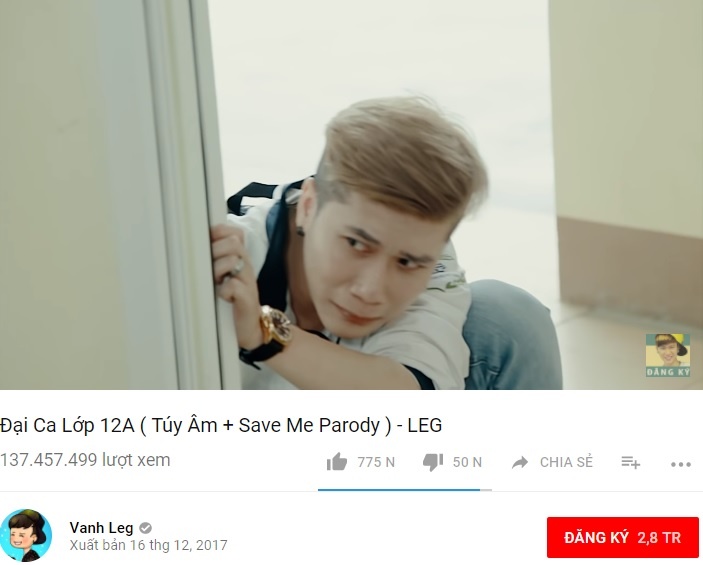703x565 pixels.
Task: Click the publish date 16 thg 12, 2017
Action: (x=178, y=545)
